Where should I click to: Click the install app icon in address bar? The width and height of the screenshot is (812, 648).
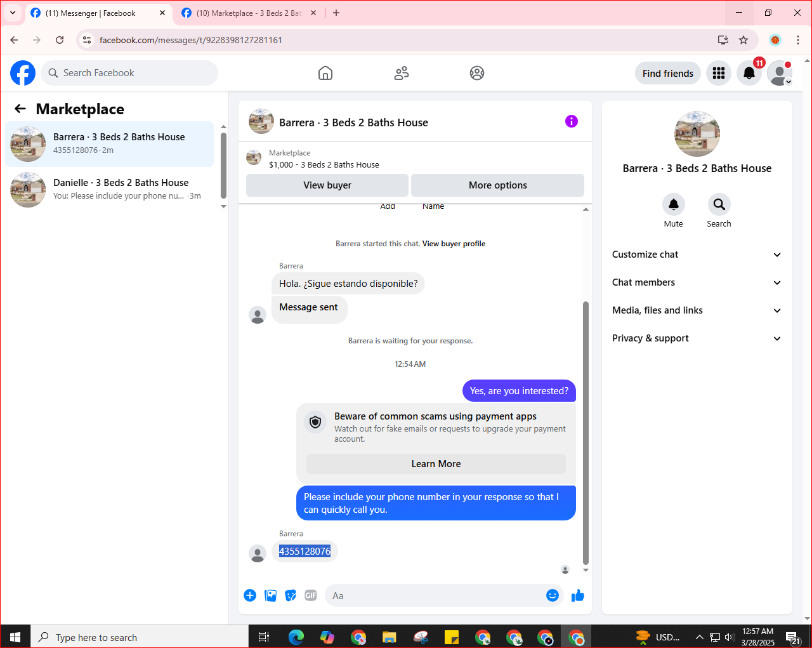pyautogui.click(x=723, y=40)
